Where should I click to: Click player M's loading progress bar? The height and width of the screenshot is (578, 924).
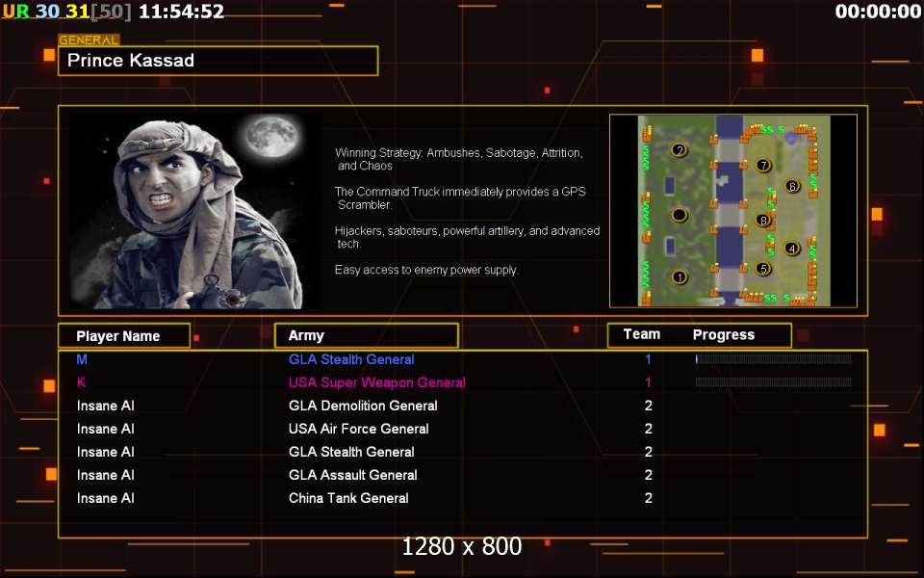click(773, 359)
